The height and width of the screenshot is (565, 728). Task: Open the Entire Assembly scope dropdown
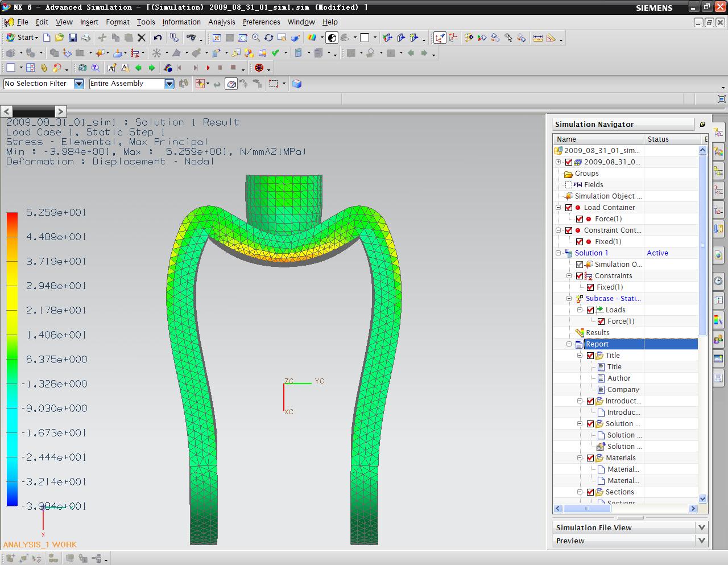[169, 84]
